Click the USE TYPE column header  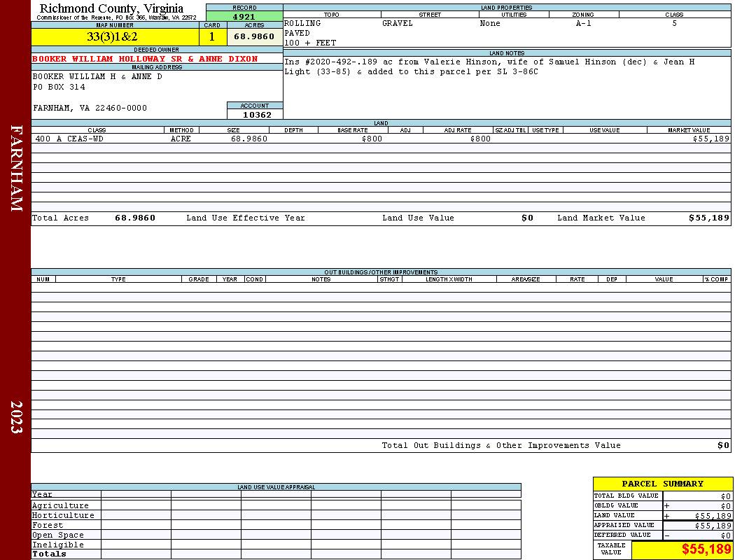[x=545, y=130]
